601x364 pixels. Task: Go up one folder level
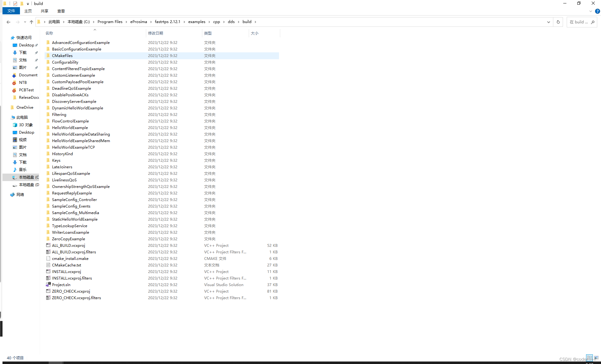point(31,22)
